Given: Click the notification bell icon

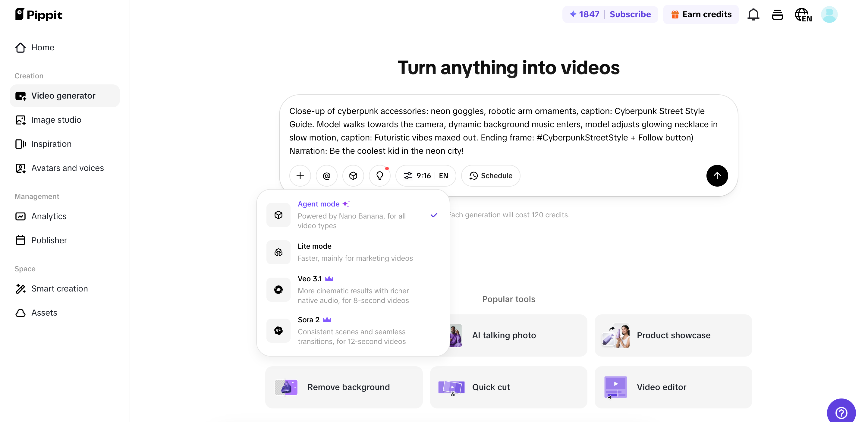Looking at the screenshot, I should (753, 14).
